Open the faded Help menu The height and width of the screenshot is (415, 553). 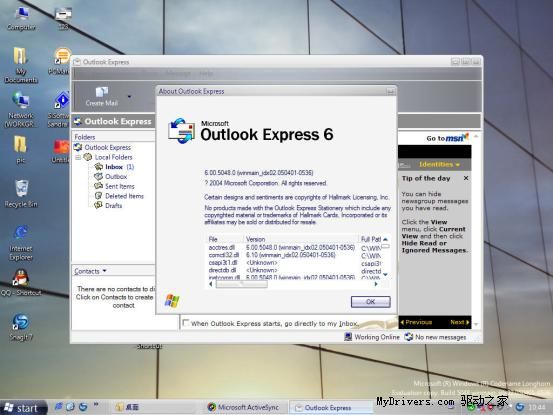coord(206,73)
